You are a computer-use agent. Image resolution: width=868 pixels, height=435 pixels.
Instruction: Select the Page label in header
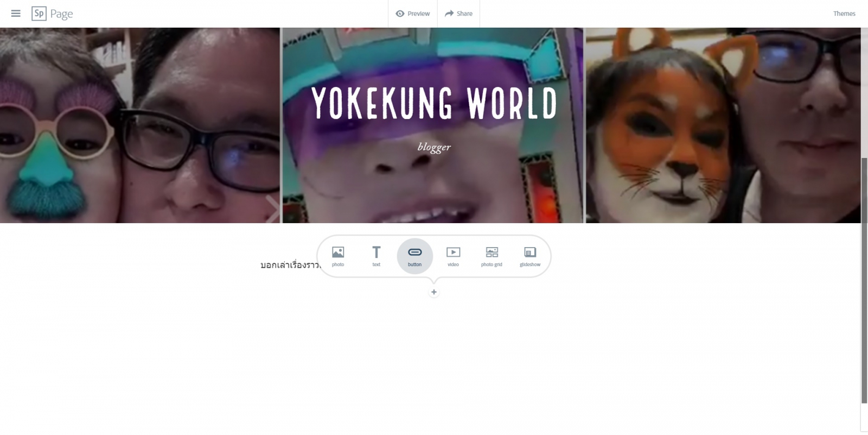pyautogui.click(x=61, y=14)
